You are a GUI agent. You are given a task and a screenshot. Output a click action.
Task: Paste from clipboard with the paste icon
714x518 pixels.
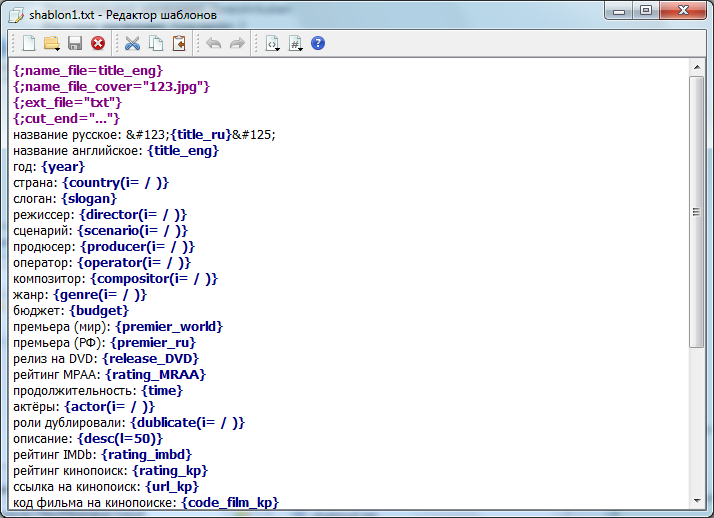click(179, 43)
